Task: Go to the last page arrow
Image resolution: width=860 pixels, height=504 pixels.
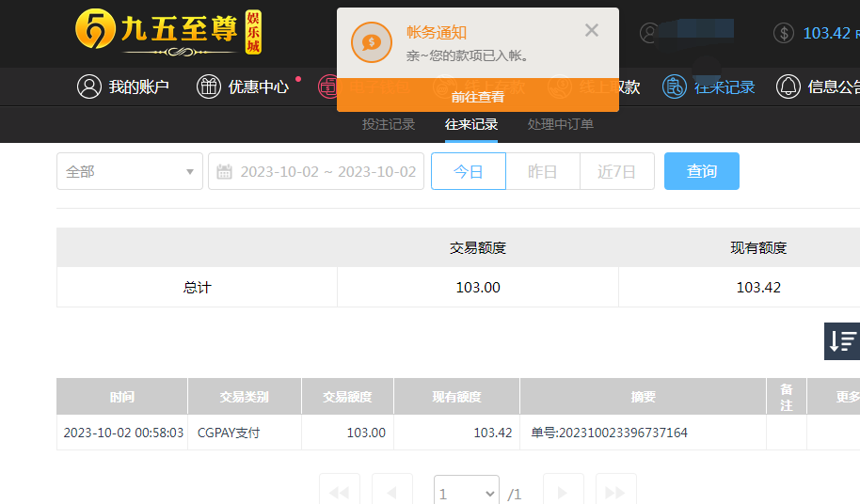Action: pyautogui.click(x=615, y=493)
